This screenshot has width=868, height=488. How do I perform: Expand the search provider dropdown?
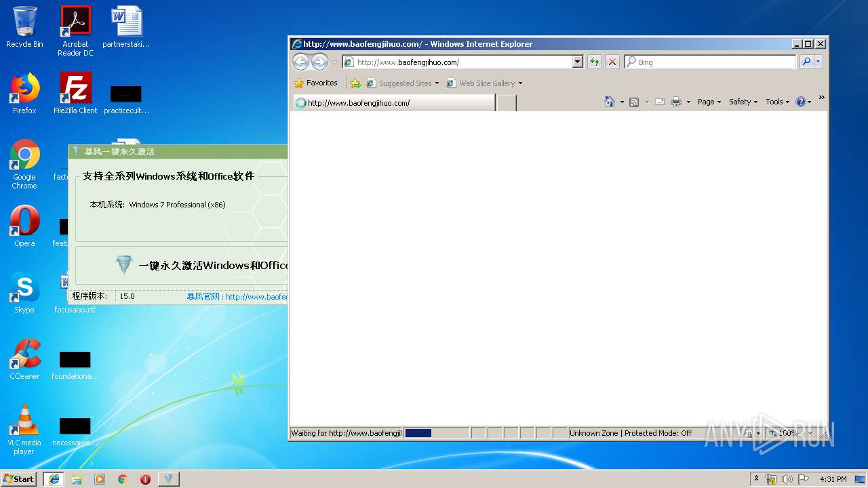818,62
